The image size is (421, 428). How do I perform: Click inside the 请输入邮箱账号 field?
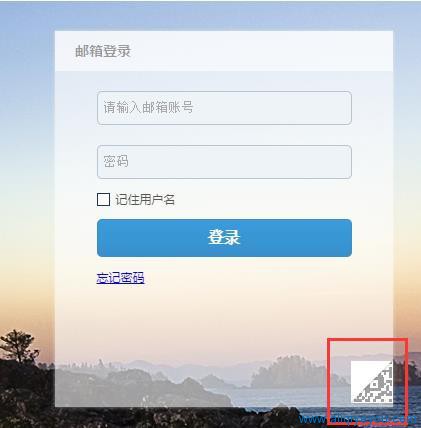click(x=224, y=108)
